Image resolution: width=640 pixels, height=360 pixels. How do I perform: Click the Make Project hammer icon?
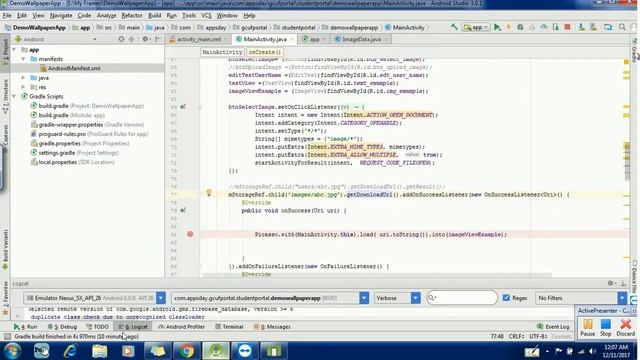[x=454, y=27]
